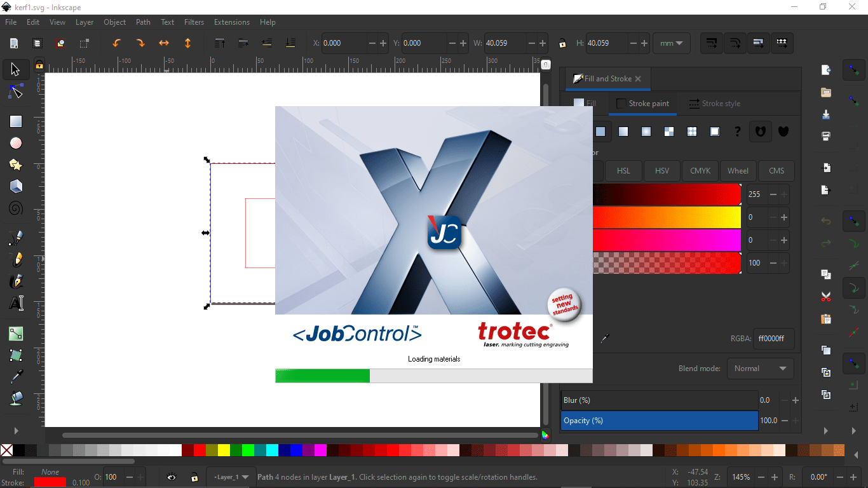Toggle Layer_1 visibility eye
The height and width of the screenshot is (488, 868).
pyautogui.click(x=172, y=477)
